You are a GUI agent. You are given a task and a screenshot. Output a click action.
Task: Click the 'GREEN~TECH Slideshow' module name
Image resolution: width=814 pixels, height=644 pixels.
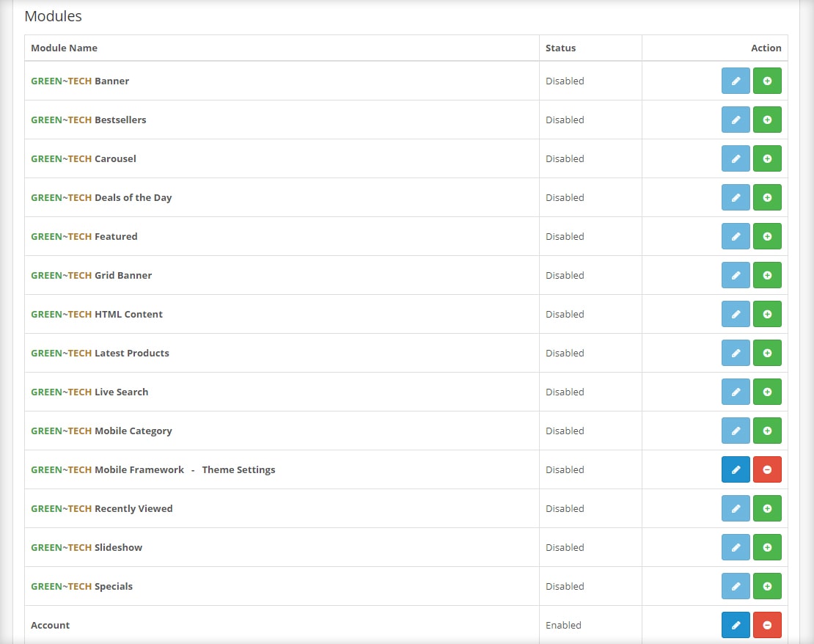pyautogui.click(x=87, y=547)
